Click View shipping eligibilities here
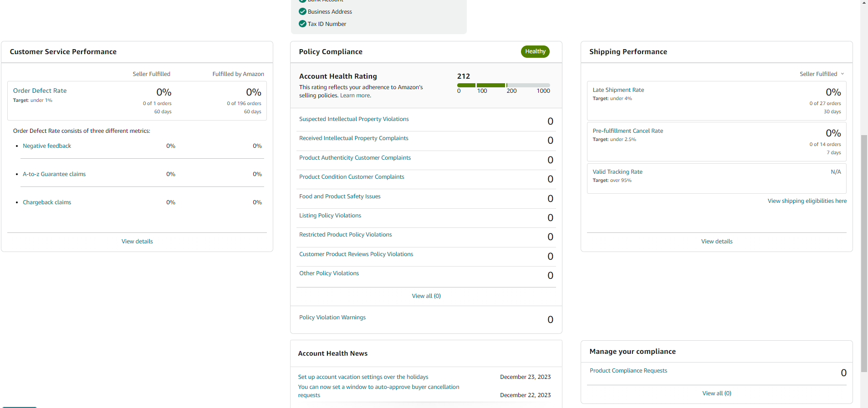 (x=807, y=201)
